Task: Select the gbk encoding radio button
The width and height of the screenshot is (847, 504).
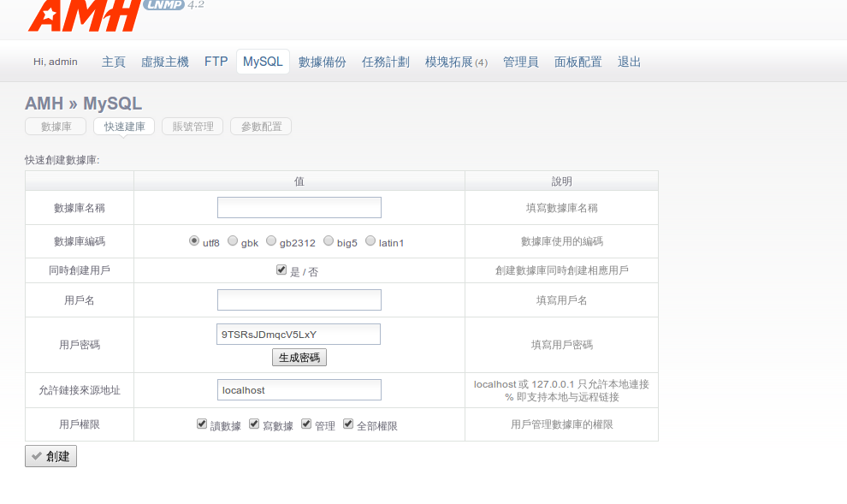Action: [233, 241]
